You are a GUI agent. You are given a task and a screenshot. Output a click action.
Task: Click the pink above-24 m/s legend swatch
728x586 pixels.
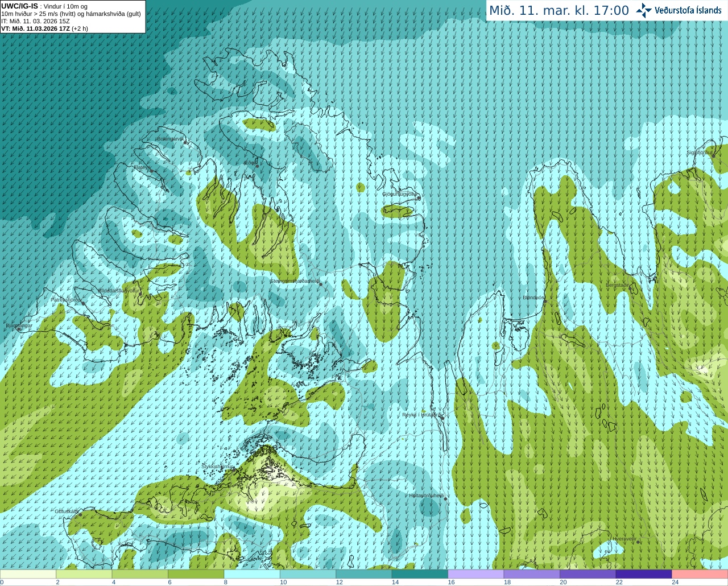point(700,574)
